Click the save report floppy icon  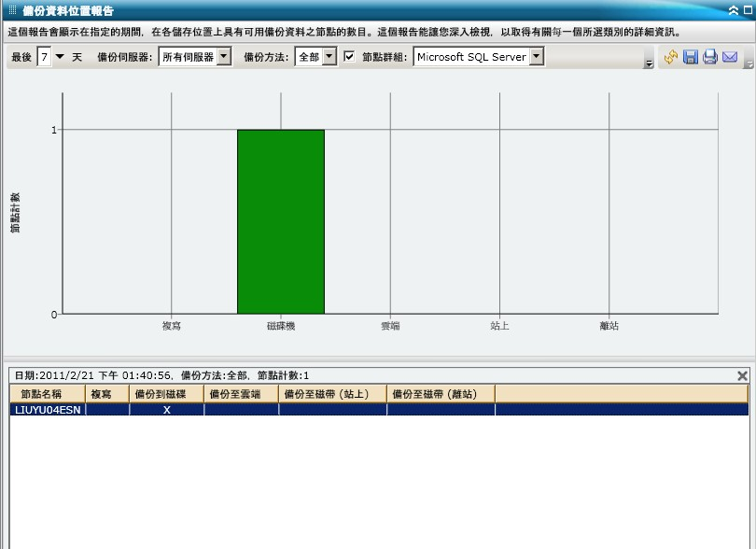691,57
